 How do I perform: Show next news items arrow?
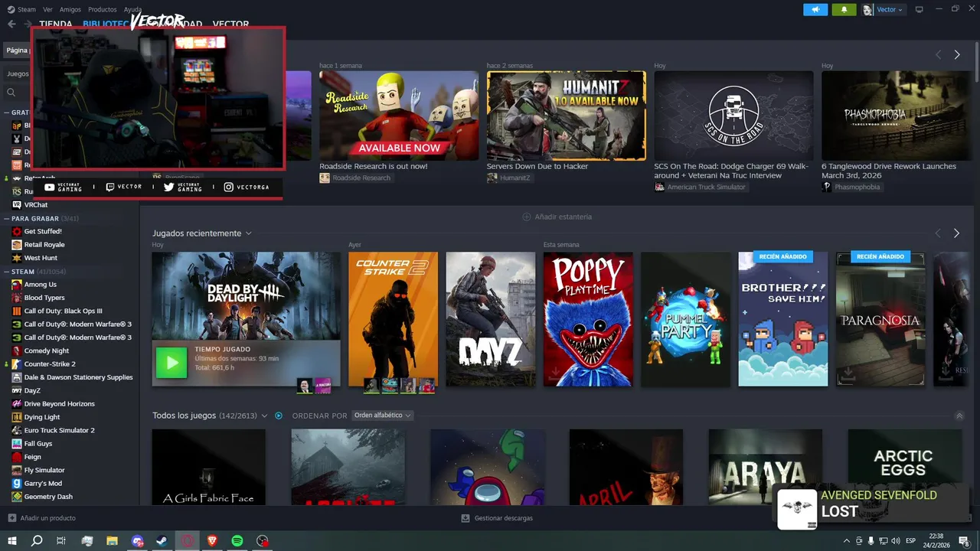pos(956,55)
